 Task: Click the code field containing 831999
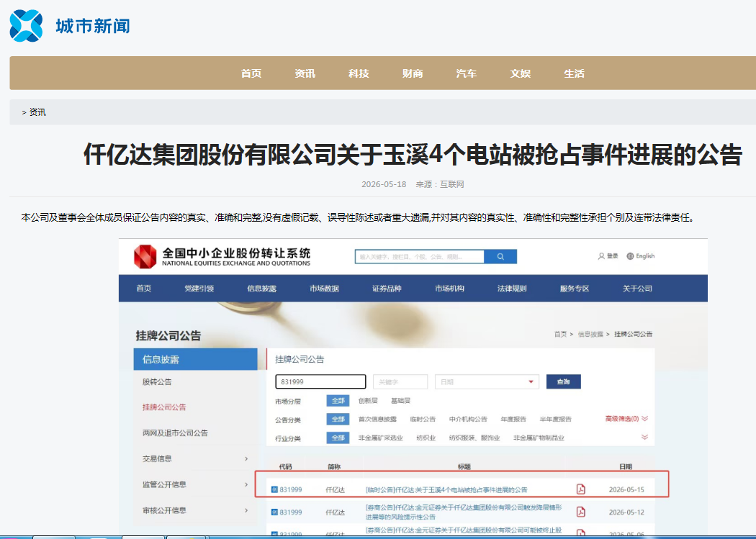point(320,381)
